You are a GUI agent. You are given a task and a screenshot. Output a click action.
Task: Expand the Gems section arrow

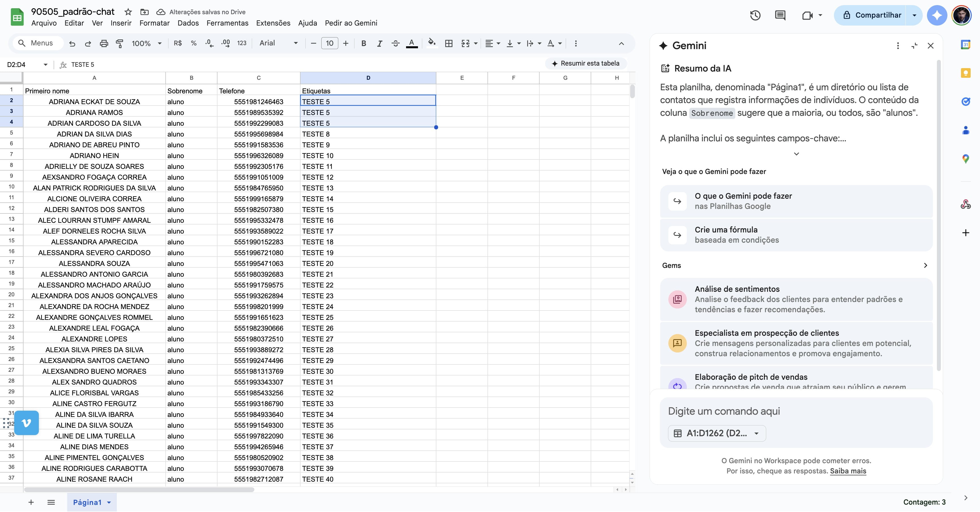(x=925, y=265)
